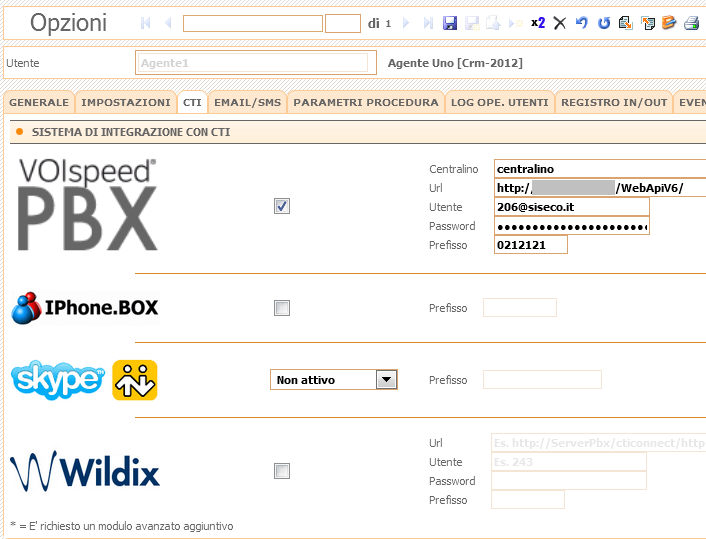The height and width of the screenshot is (539, 706).
Task: Click the Skype logo
Action: [x=58, y=380]
